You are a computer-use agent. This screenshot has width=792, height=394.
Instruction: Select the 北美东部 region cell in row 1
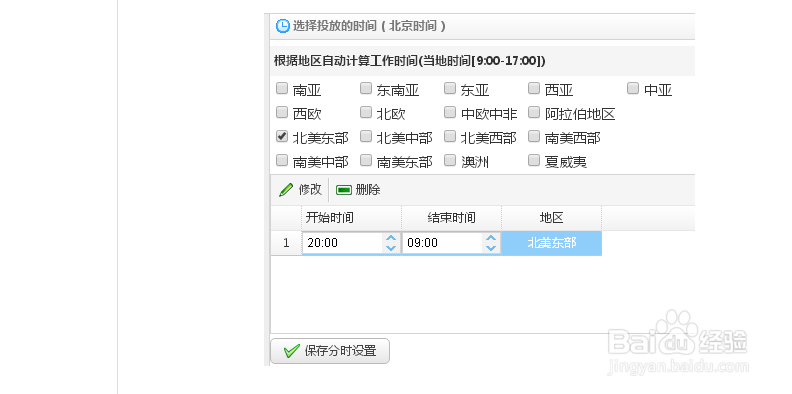(x=552, y=243)
